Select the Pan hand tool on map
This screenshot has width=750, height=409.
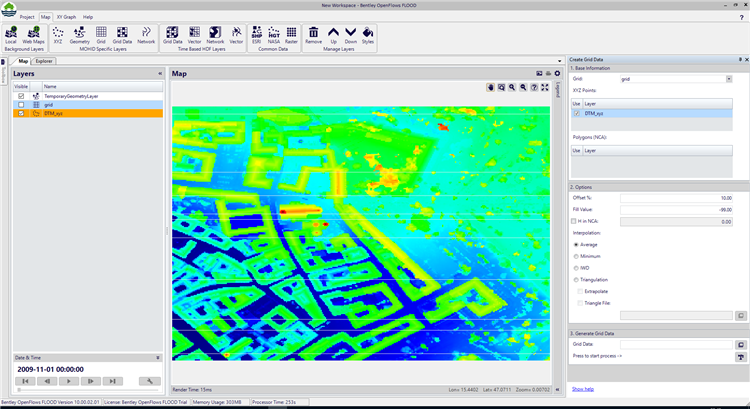[x=490, y=87]
